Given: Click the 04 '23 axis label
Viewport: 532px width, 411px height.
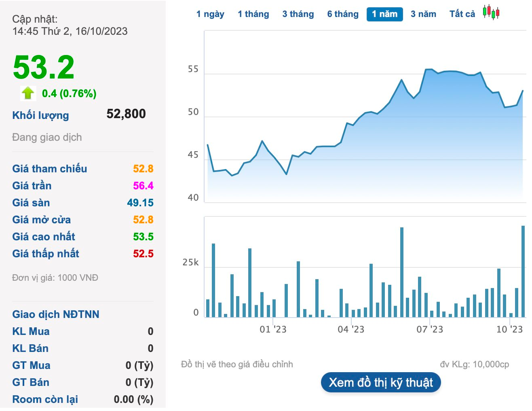Looking at the screenshot, I should tap(351, 329).
